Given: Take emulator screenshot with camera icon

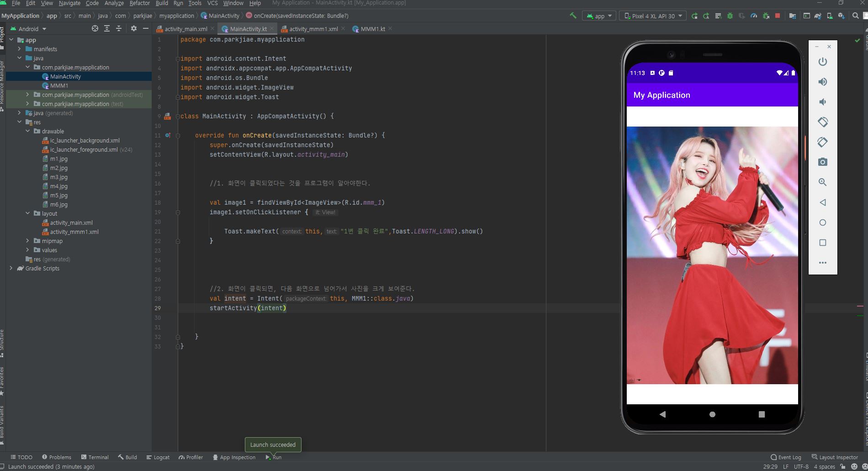Looking at the screenshot, I should 822,162.
